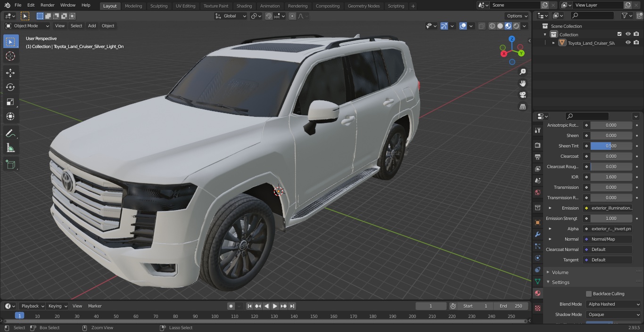Activate the Move tool
The width and height of the screenshot is (644, 332).
coord(10,73)
